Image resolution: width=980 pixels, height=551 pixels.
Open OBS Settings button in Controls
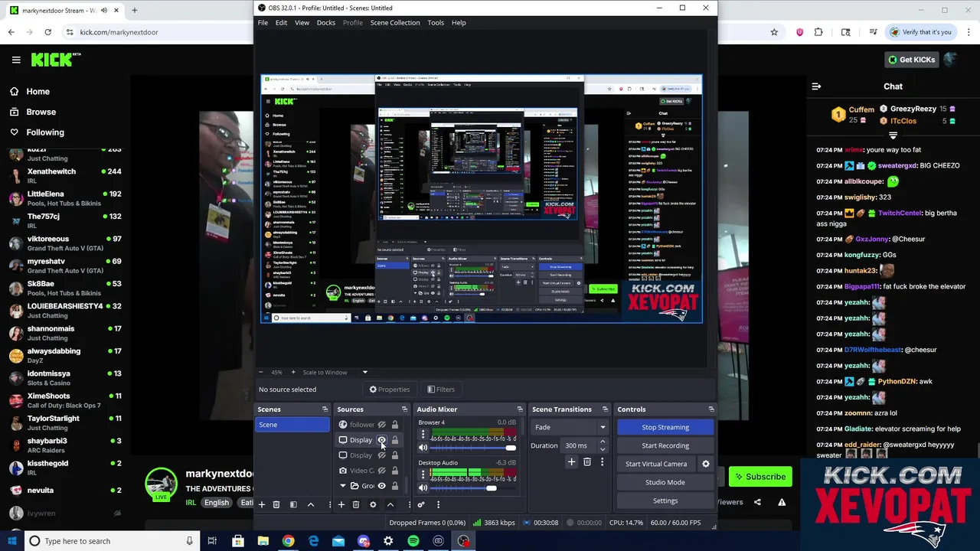(x=665, y=500)
